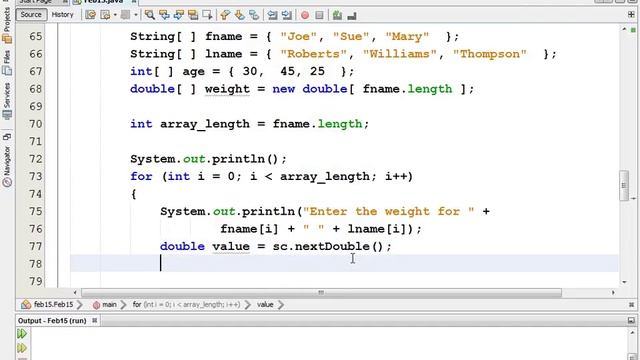Toggle Bookmark on current line

[x=254, y=15]
